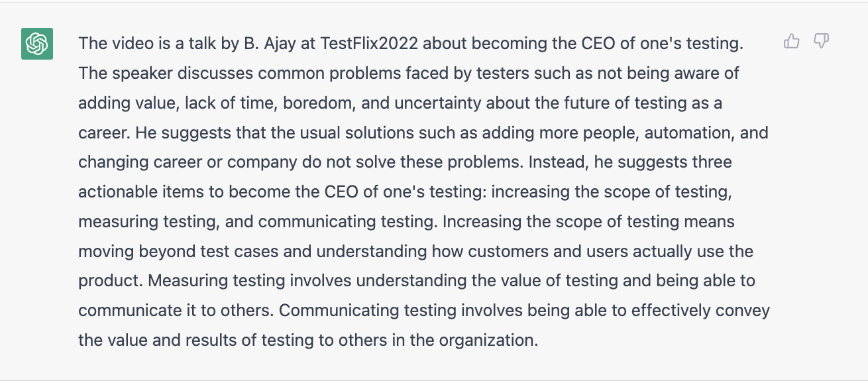Give the response a thumbs up
868x383 pixels.
pos(791,42)
